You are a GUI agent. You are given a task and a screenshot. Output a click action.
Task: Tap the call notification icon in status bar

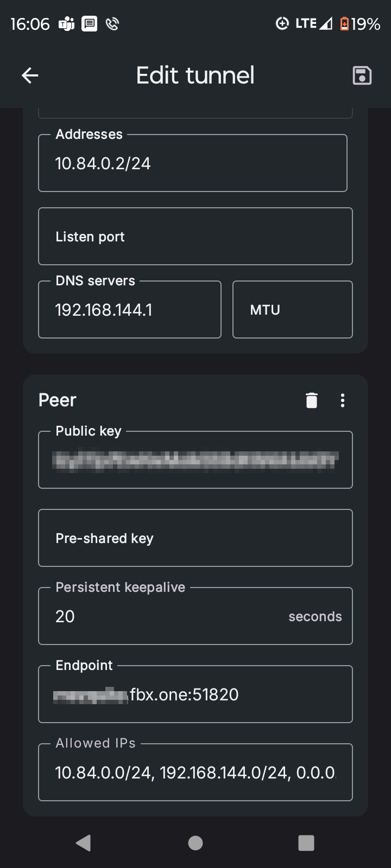click(112, 24)
